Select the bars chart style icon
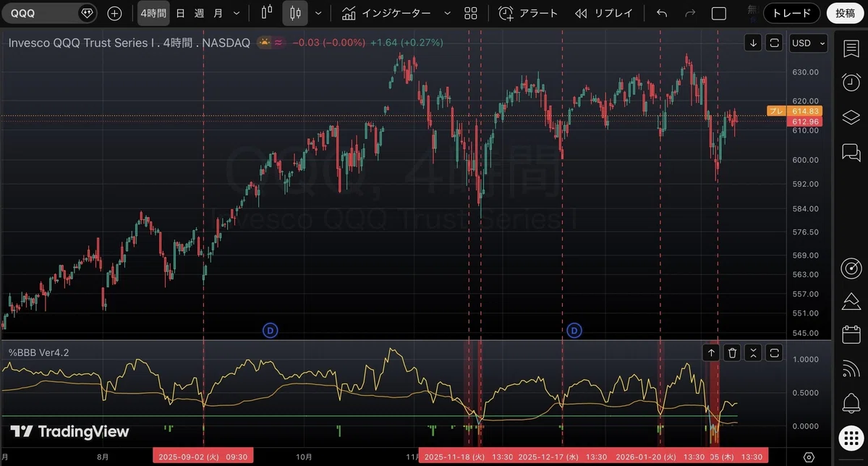The image size is (868, 466). (267, 13)
